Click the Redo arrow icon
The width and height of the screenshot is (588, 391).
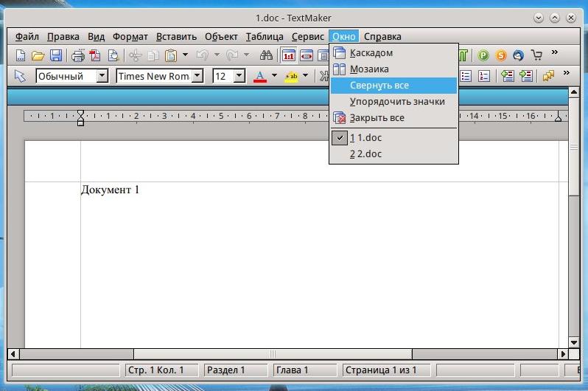pyautogui.click(x=232, y=55)
